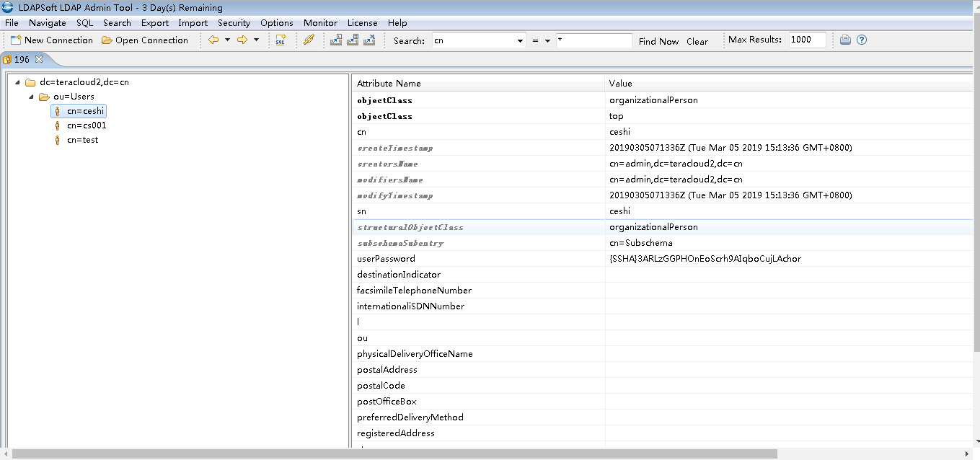The height and width of the screenshot is (460, 980).
Task: Select the destinationIndicator attribute row
Action: pyautogui.click(x=663, y=275)
